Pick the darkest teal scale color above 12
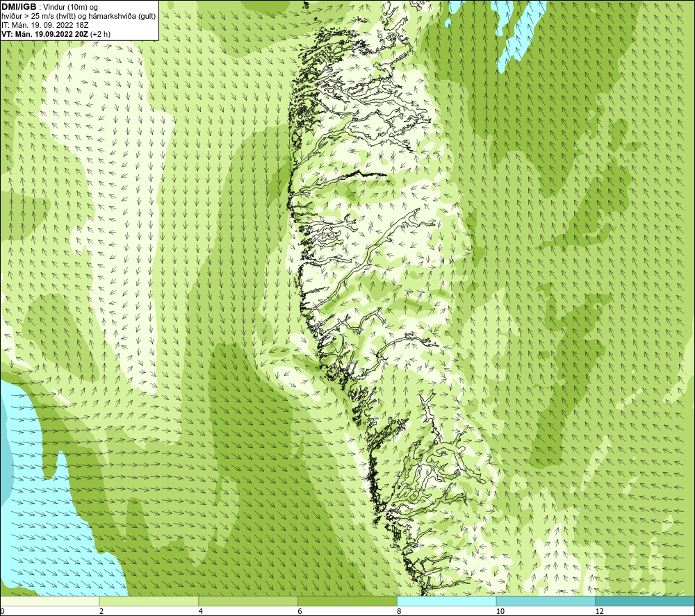Viewport: 695px width, 616px height. [x=646, y=601]
